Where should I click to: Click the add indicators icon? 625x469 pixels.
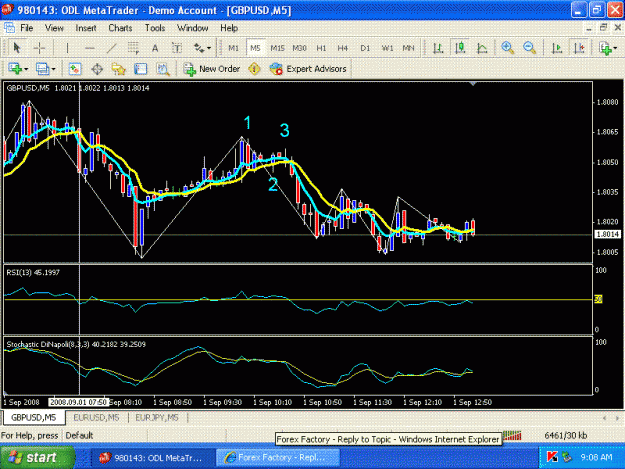(x=605, y=48)
